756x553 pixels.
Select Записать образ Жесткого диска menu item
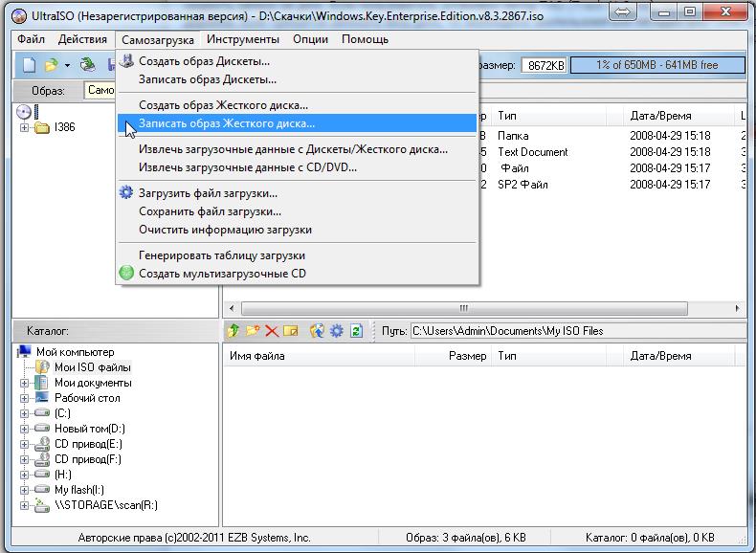click(x=226, y=123)
